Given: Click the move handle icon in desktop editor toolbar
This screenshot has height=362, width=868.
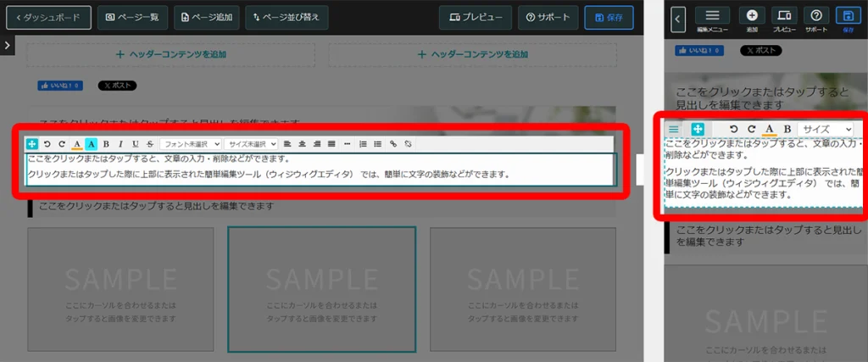Looking at the screenshot, I should tap(32, 144).
